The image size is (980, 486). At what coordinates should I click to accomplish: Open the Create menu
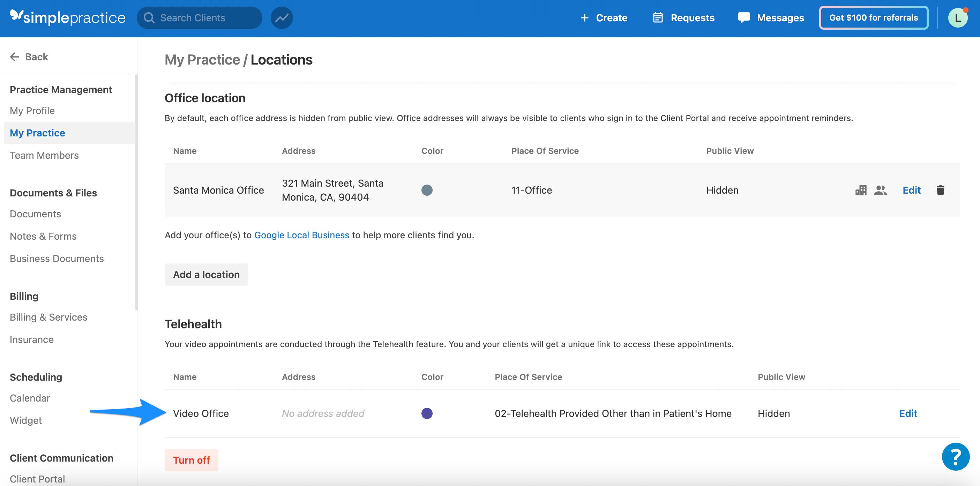point(604,18)
